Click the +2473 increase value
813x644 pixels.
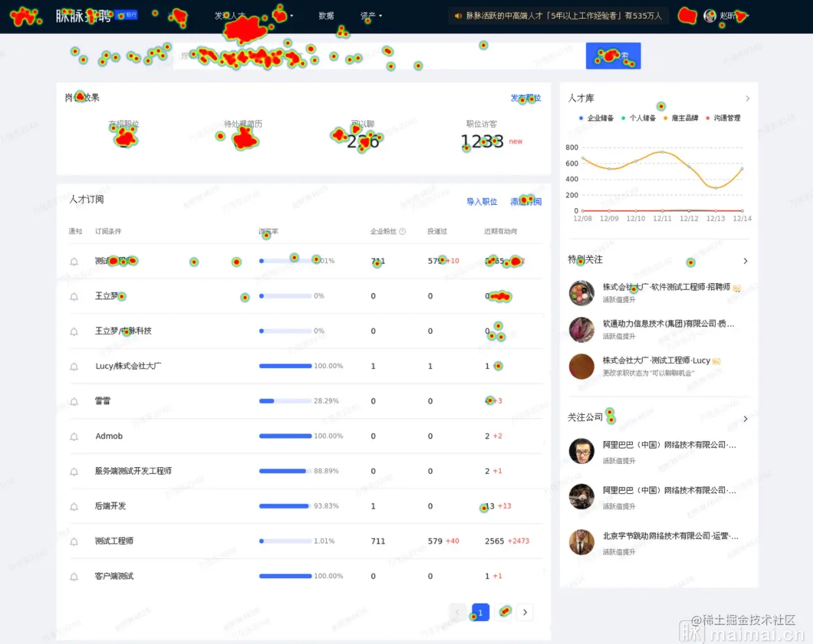coord(519,542)
